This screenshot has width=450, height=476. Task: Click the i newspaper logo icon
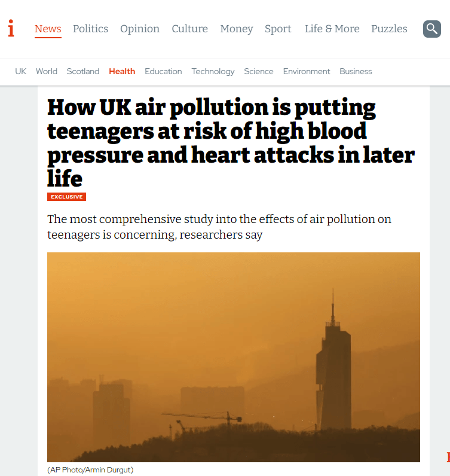pyautogui.click(x=11, y=28)
